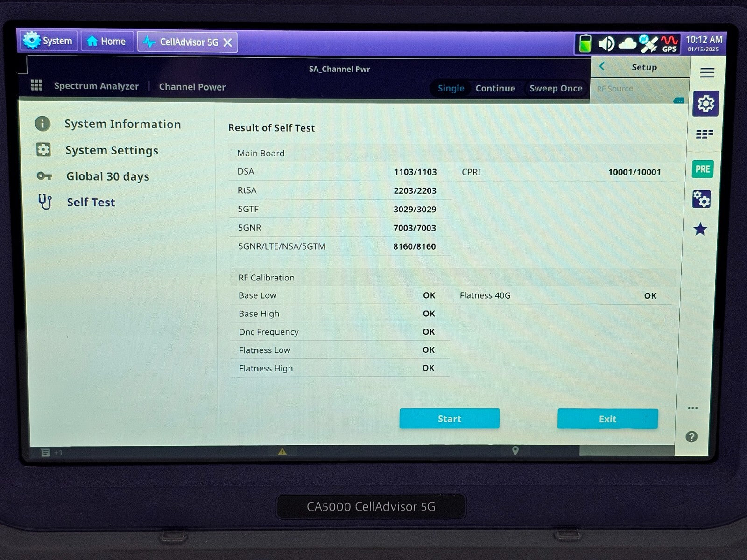Viewport: 747px width, 560px height.
Task: Open the RF Source setting
Action: point(639,91)
